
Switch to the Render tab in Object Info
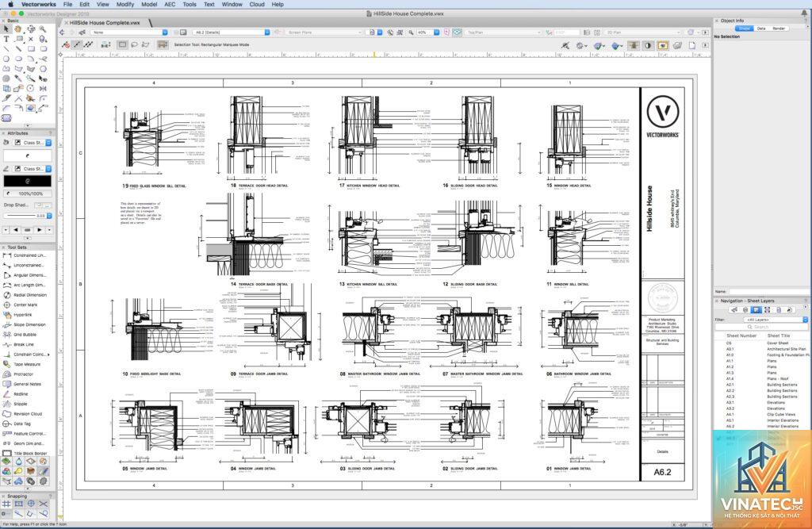point(779,29)
